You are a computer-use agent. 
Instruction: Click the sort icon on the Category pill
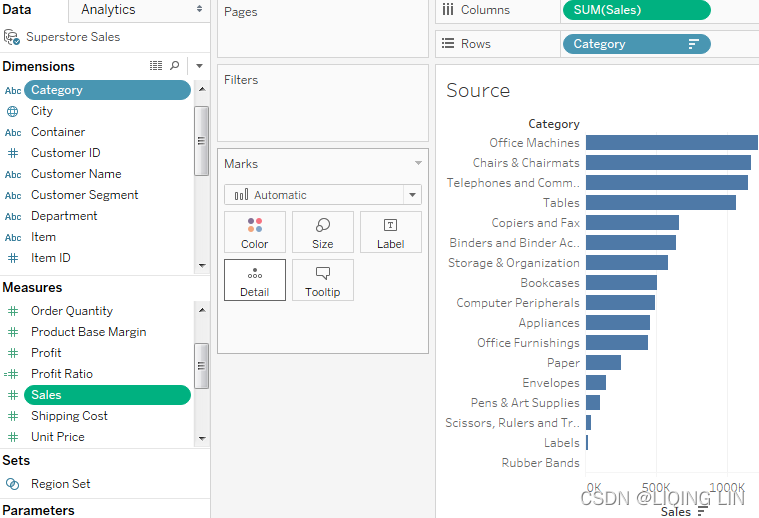pyautogui.click(x=693, y=45)
